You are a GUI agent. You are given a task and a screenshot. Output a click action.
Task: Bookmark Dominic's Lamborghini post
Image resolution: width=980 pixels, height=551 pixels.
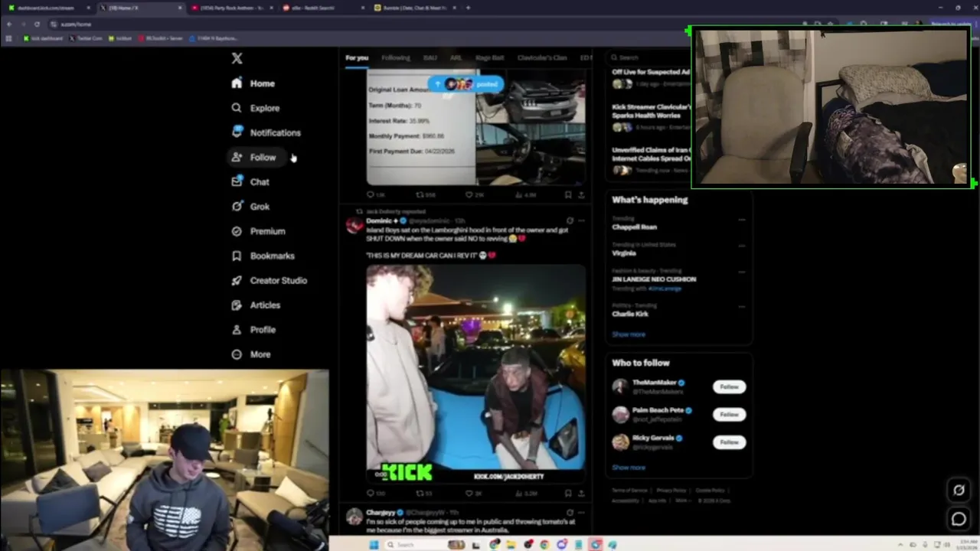coord(567,494)
